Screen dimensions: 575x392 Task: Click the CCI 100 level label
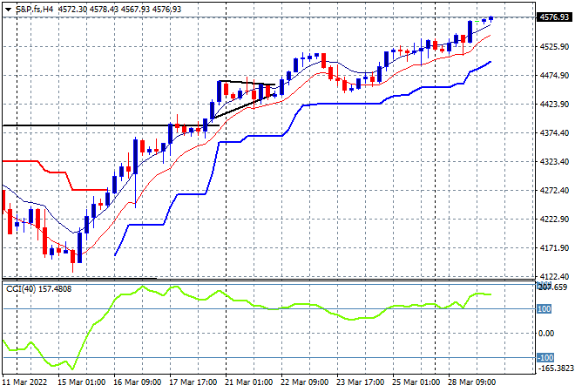(x=544, y=308)
